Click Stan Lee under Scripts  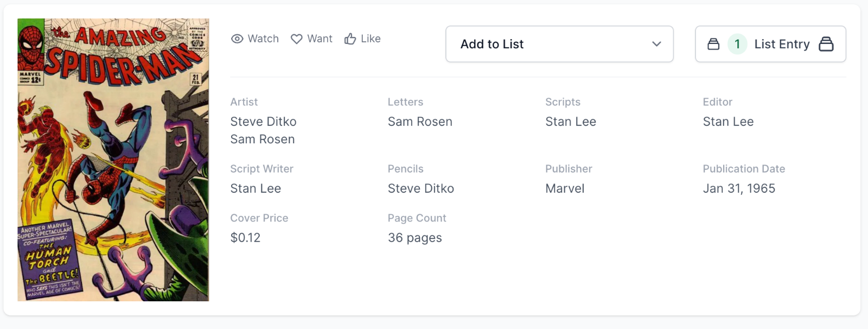(x=570, y=122)
